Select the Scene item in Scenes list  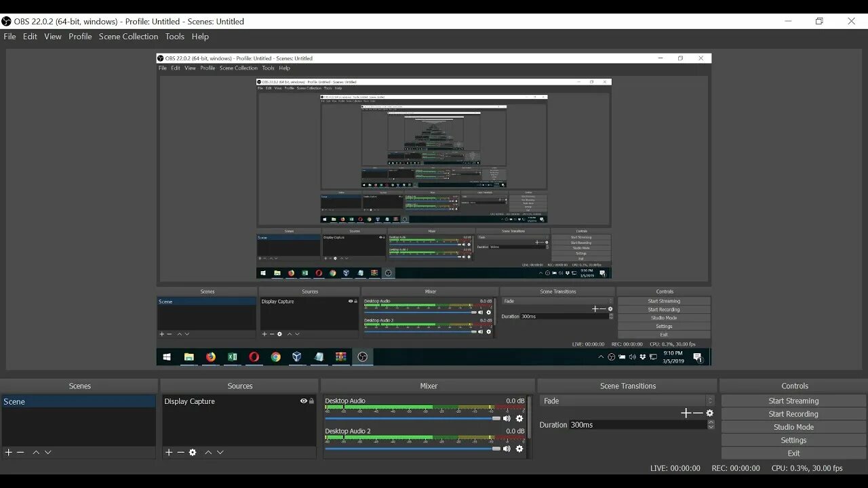[x=79, y=402]
